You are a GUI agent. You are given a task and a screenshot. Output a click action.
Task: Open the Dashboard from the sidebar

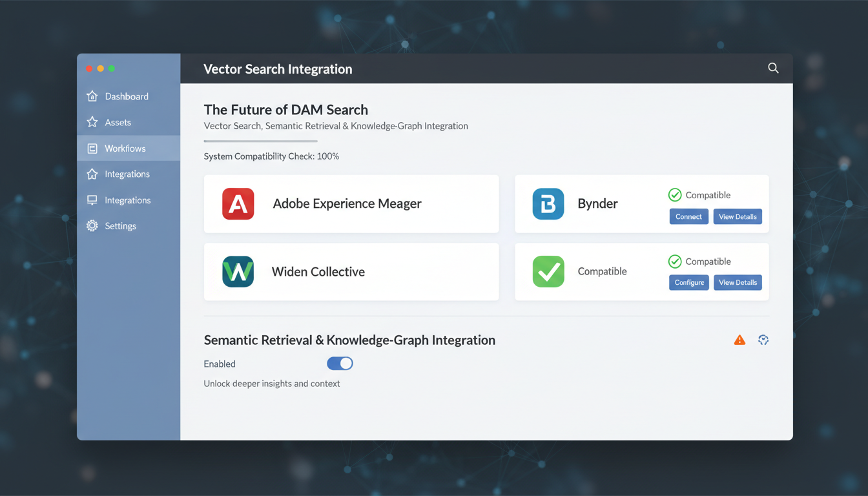tap(94, 96)
